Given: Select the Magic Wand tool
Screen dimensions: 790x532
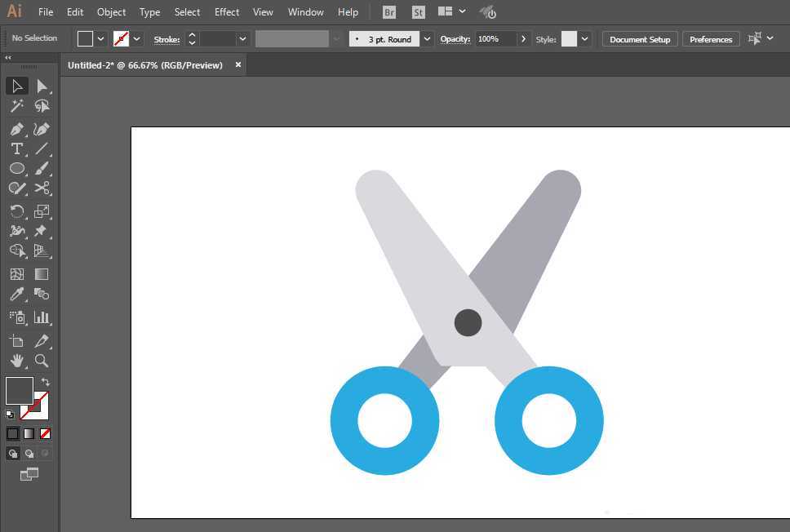Looking at the screenshot, I should pyautogui.click(x=16, y=106).
